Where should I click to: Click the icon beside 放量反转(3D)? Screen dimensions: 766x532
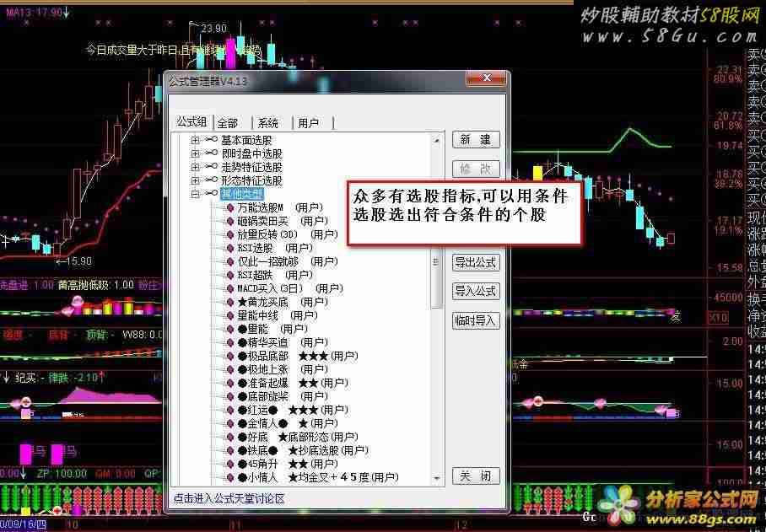229,234
